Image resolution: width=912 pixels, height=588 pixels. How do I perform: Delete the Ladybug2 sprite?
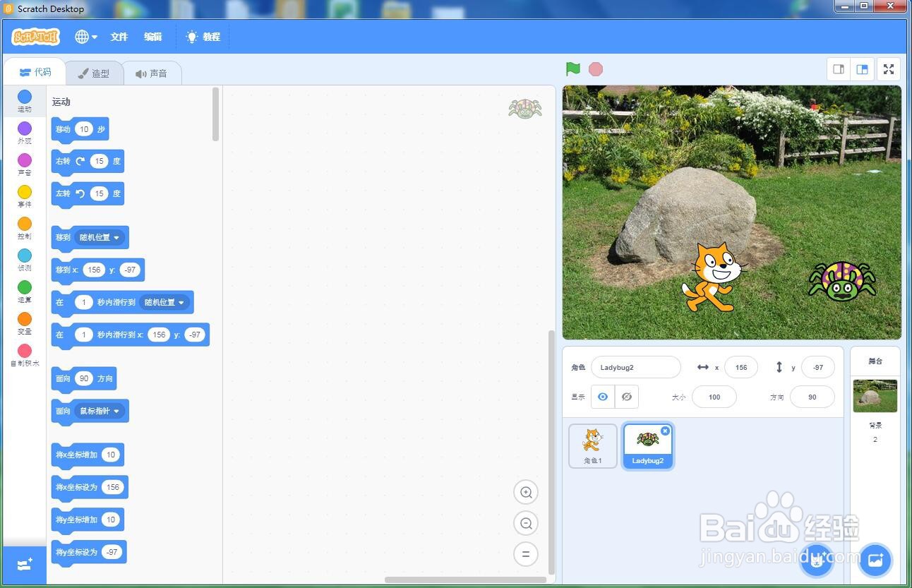click(665, 431)
